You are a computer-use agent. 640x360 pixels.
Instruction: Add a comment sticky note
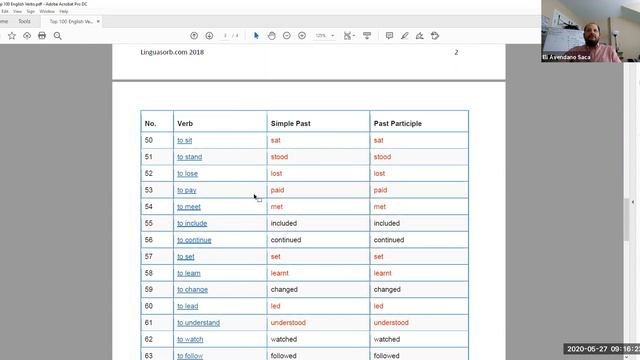389,36
